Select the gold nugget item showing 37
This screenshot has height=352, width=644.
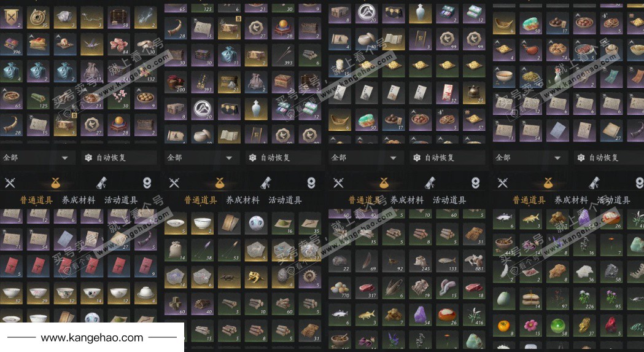(x=584, y=325)
